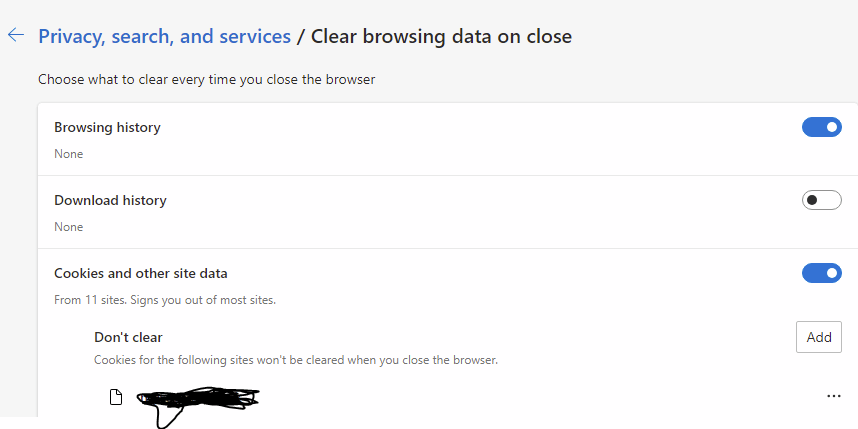
Task: Go back using the left arrow icon
Action: 16,36
